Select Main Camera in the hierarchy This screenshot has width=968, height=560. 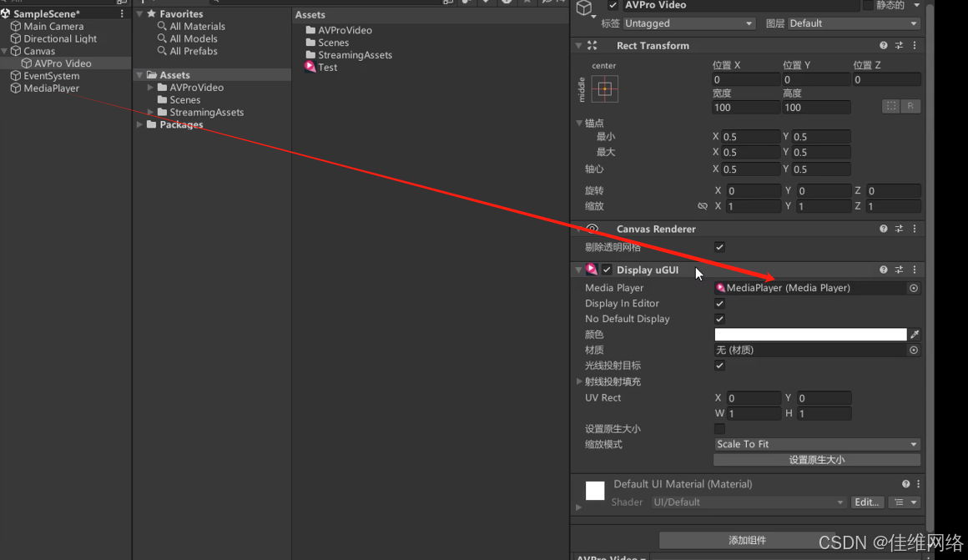(x=53, y=26)
